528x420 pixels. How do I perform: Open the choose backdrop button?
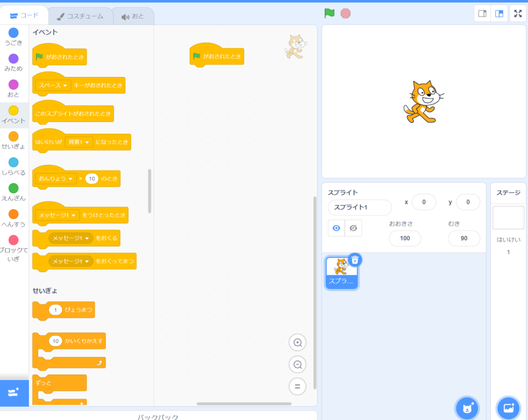point(508,408)
